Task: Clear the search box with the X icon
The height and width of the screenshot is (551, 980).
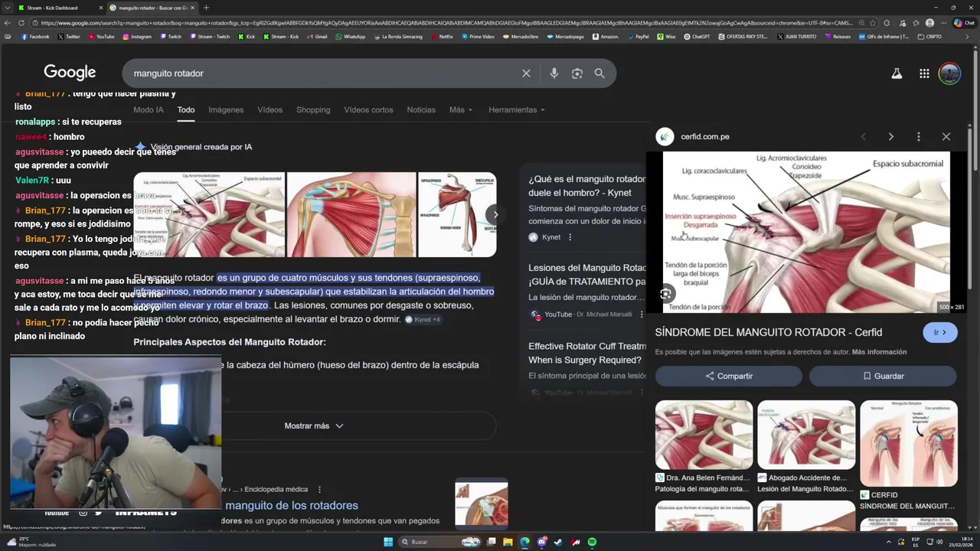Action: click(x=526, y=73)
